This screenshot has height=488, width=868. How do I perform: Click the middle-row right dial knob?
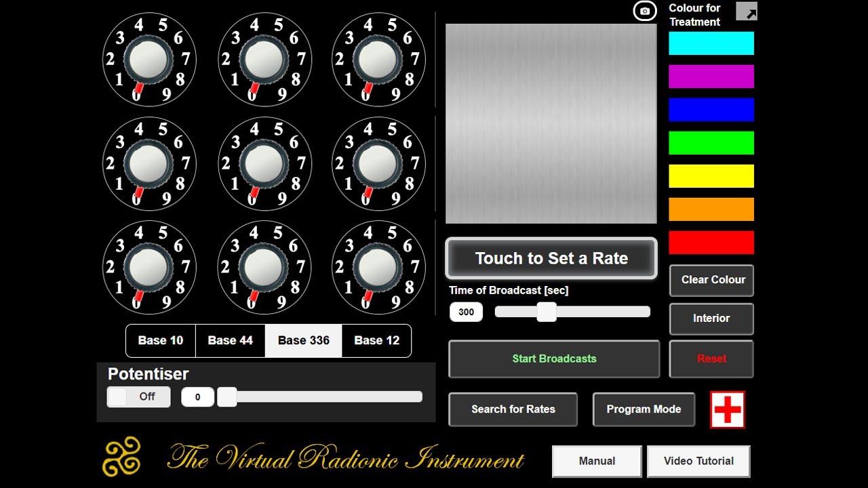tap(378, 163)
